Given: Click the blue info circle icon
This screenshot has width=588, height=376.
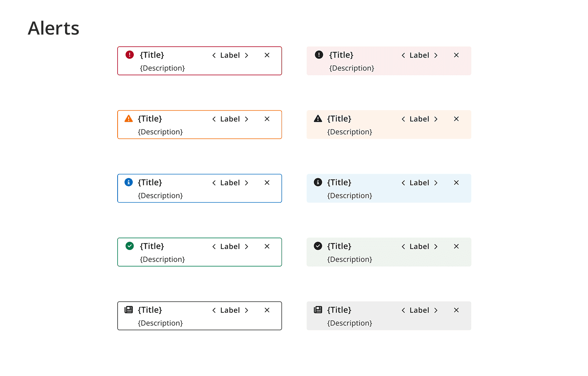Looking at the screenshot, I should 129,182.
